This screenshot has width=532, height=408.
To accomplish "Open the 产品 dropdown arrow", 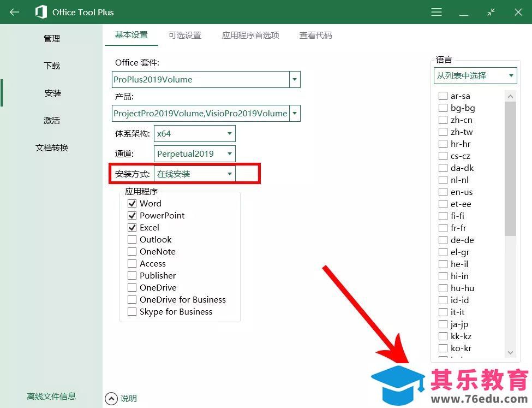I will (x=295, y=113).
